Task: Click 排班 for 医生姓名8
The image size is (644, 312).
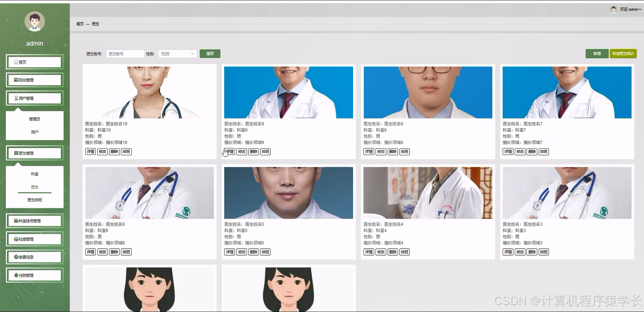Action: 405,152
